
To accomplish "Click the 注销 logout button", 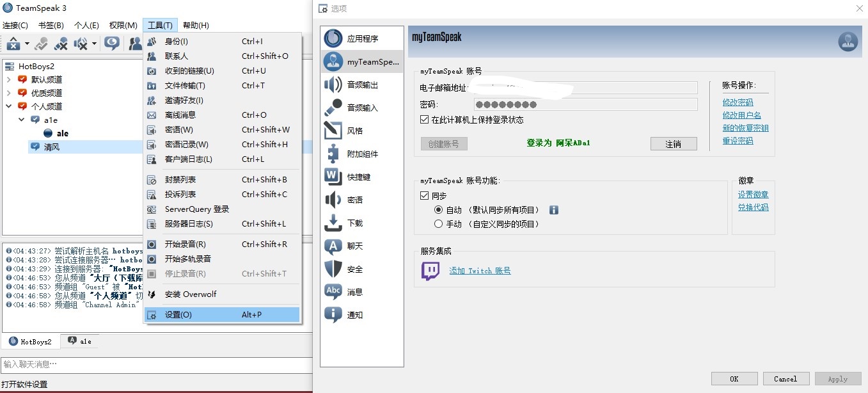I will click(673, 144).
